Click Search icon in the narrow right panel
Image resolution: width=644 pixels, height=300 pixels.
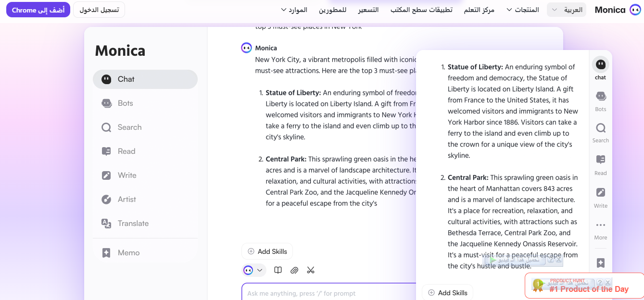(x=600, y=132)
